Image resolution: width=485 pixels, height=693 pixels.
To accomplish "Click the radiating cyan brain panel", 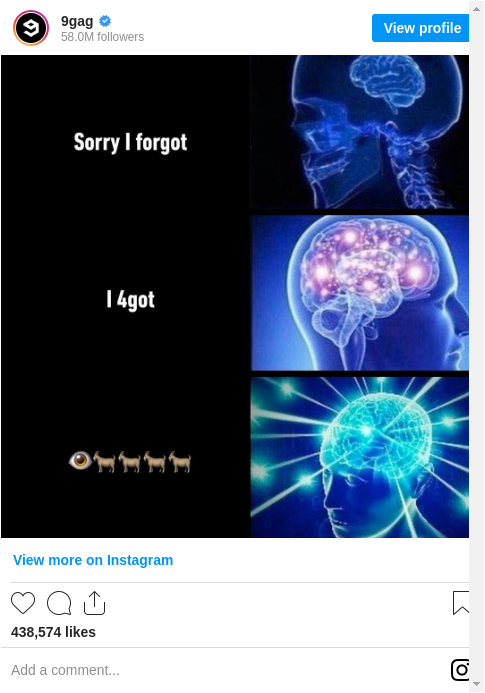I will click(x=360, y=457).
